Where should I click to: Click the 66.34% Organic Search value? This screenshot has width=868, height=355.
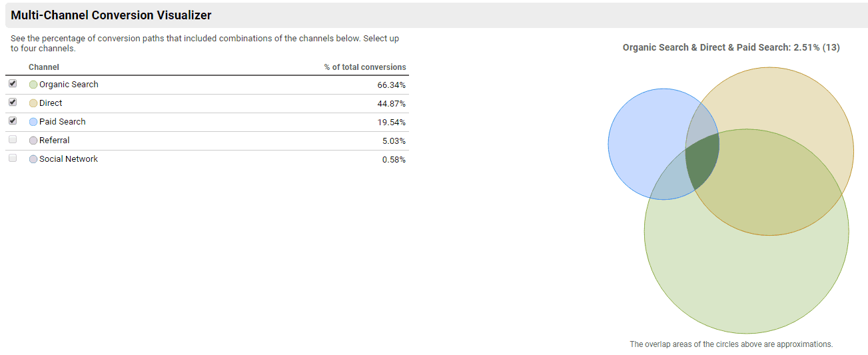pos(392,85)
